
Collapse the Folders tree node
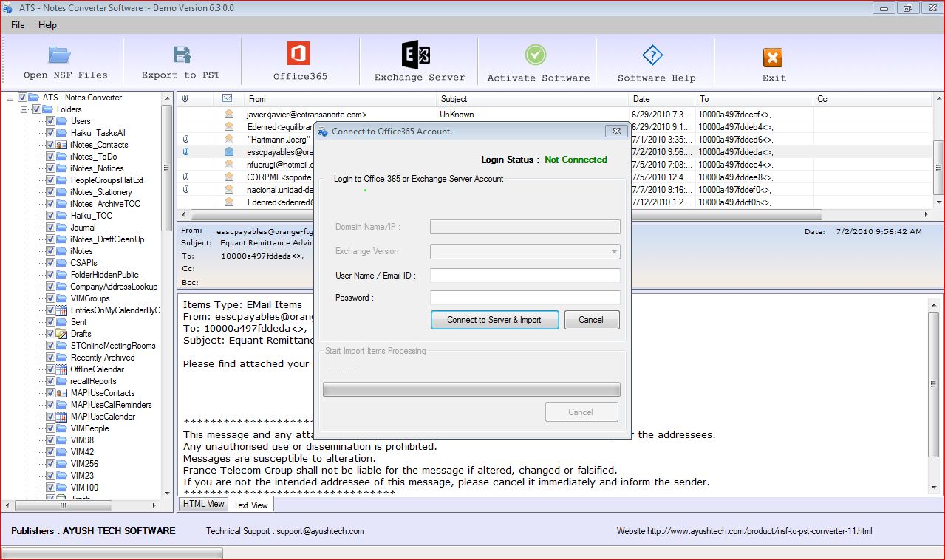24,109
